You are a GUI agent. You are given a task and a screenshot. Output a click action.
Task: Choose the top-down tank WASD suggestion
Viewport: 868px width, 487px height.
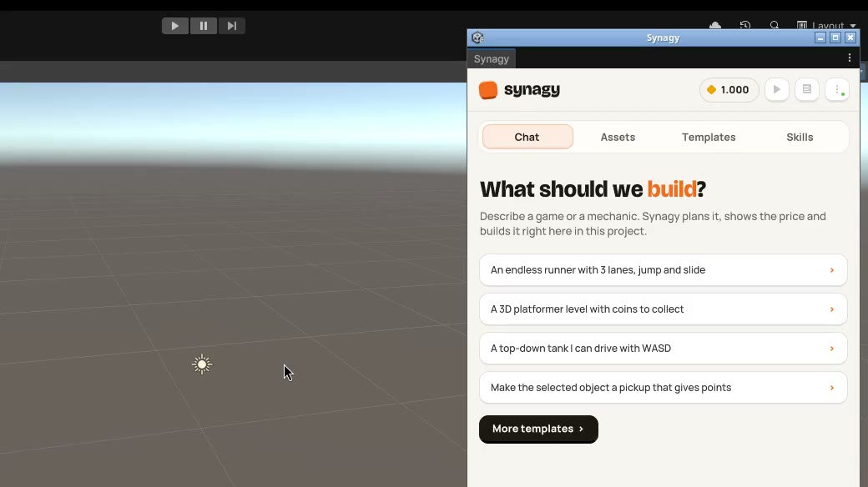coord(664,349)
